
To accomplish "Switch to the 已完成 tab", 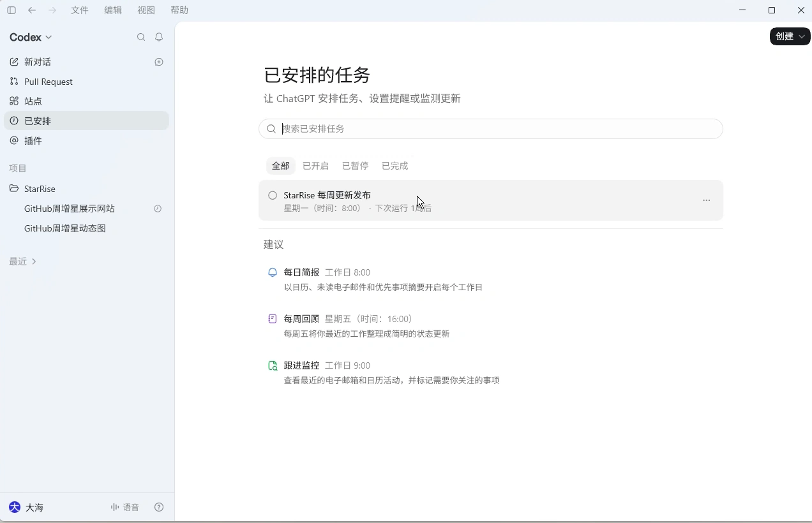I will tap(395, 166).
